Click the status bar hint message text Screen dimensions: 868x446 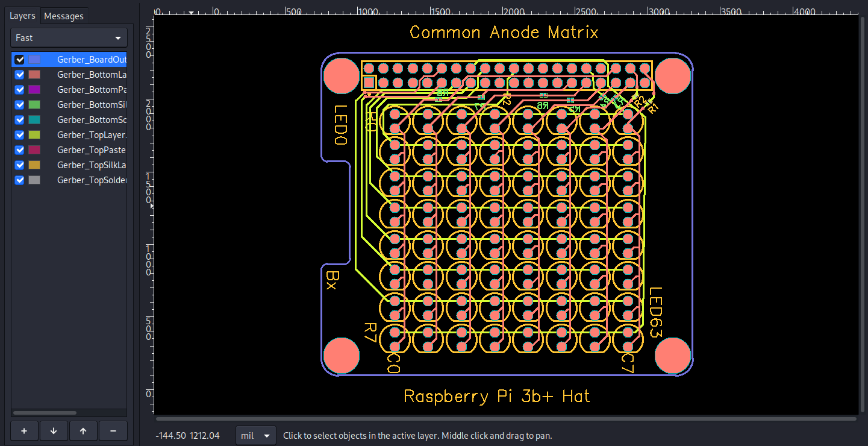point(417,435)
